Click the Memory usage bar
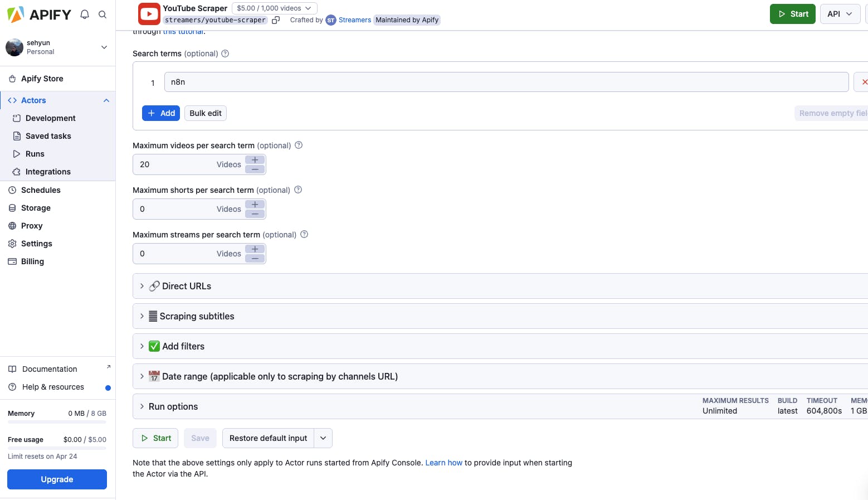Screen dimensions: 868x500 (x=57, y=422)
